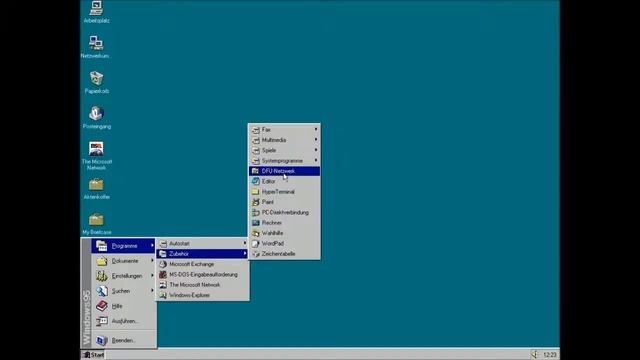Expand the Zubehör submenu arrow
This screenshot has width=640, height=360.
[x=245, y=253]
